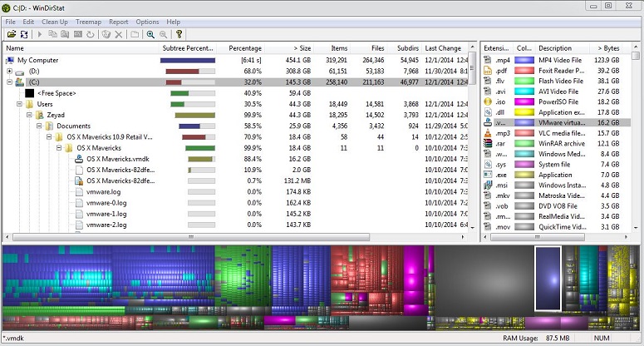Collapse the Documents folder node
This screenshot has width=644, height=346.
39,126
